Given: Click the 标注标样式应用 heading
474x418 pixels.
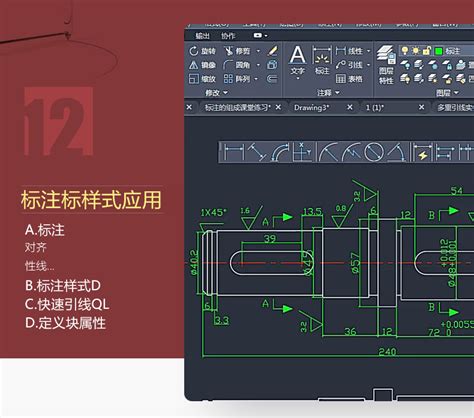Looking at the screenshot, I should [91, 200].
